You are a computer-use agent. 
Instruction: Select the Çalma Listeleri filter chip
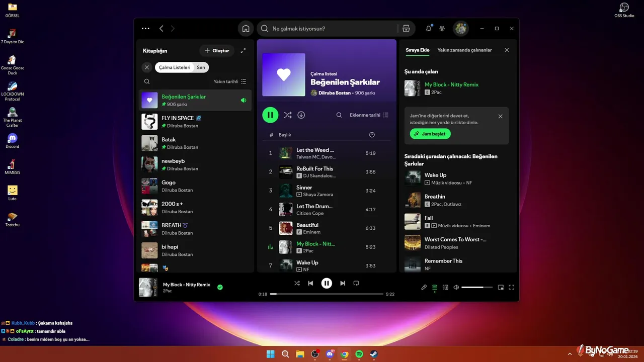[175, 67]
